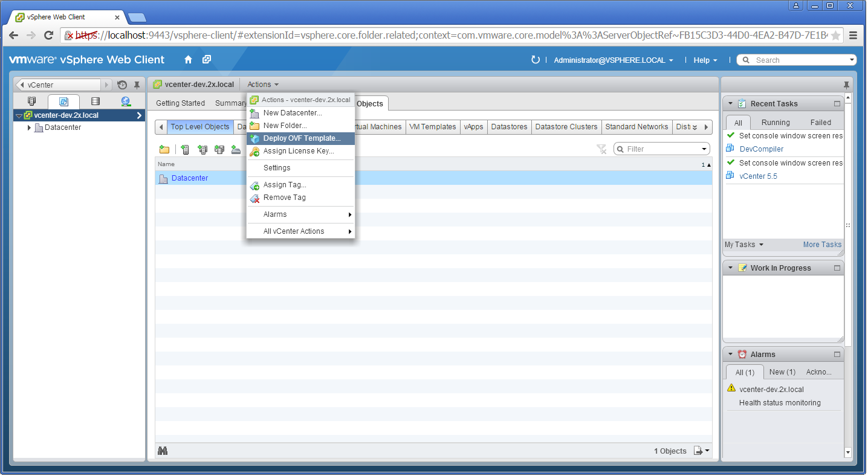
Task: Click the binoculars find icon
Action: click(163, 451)
